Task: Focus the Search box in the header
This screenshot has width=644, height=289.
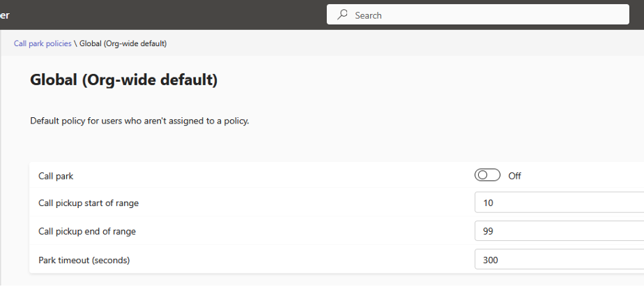Action: tap(477, 15)
